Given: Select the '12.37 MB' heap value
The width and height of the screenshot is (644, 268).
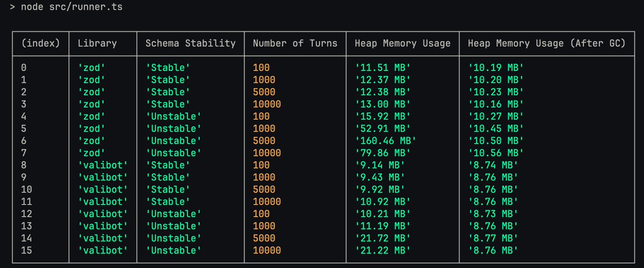Looking at the screenshot, I should point(383,79).
